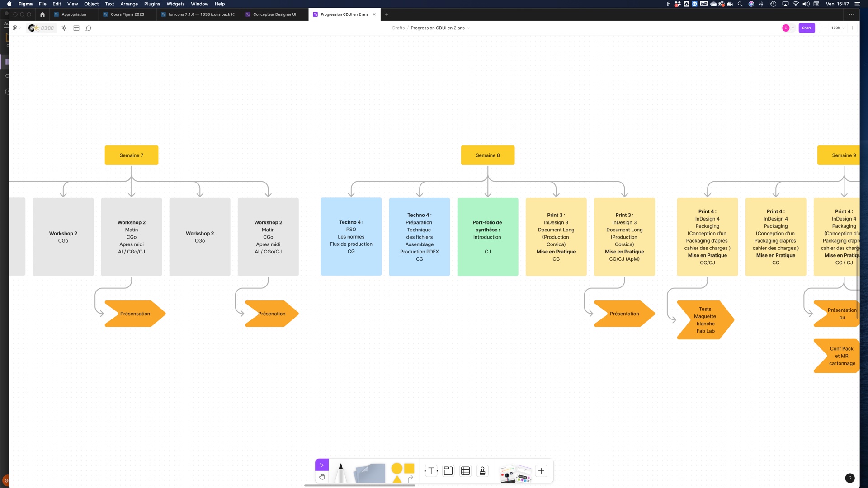Click the Share button
The width and height of the screenshot is (868, 488).
click(807, 28)
